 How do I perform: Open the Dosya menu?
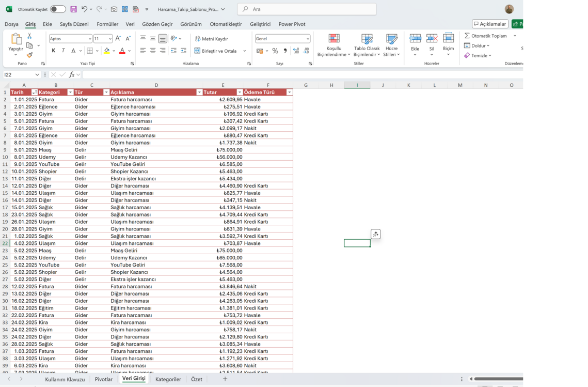[x=11, y=24]
